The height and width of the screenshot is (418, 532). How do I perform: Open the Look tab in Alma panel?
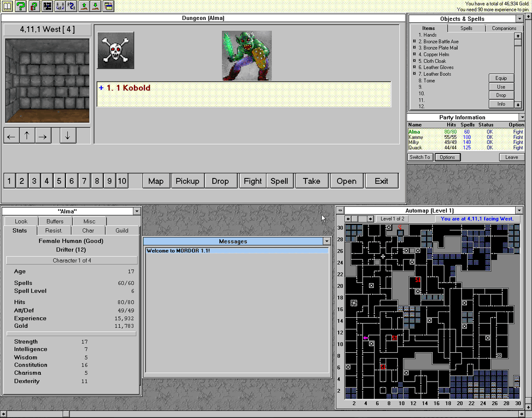pyautogui.click(x=21, y=221)
